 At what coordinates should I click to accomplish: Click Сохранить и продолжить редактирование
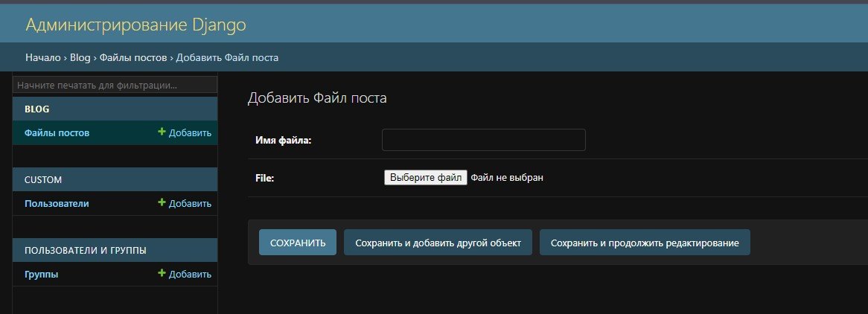click(x=645, y=243)
